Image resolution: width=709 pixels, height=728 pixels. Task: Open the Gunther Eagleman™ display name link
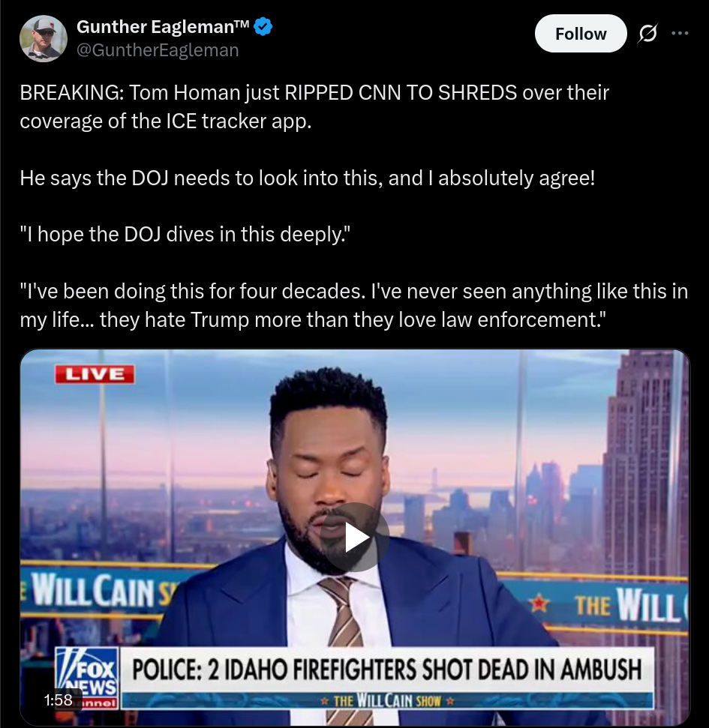[163, 27]
